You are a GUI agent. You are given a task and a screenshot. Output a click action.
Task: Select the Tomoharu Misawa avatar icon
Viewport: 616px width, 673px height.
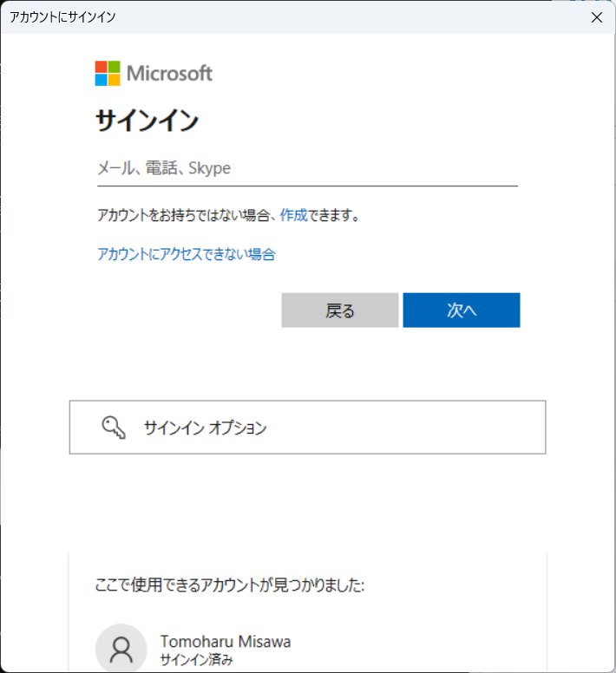point(121,648)
